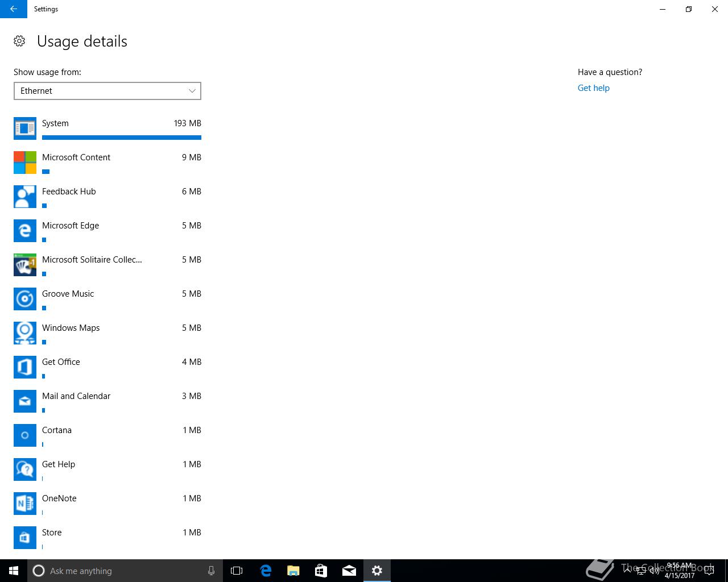This screenshot has width=728, height=582.
Task: Click the Get Office icon
Action: coord(25,367)
